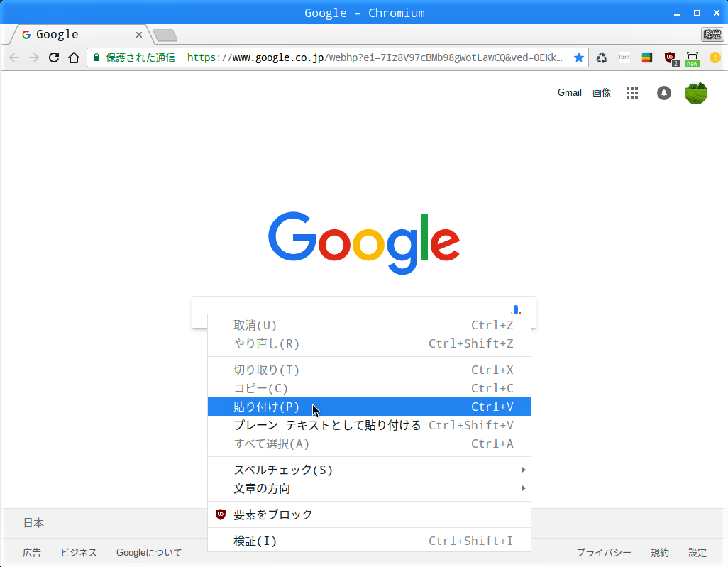Open the 広告 footer link
Image resolution: width=728 pixels, height=567 pixels.
(32, 553)
